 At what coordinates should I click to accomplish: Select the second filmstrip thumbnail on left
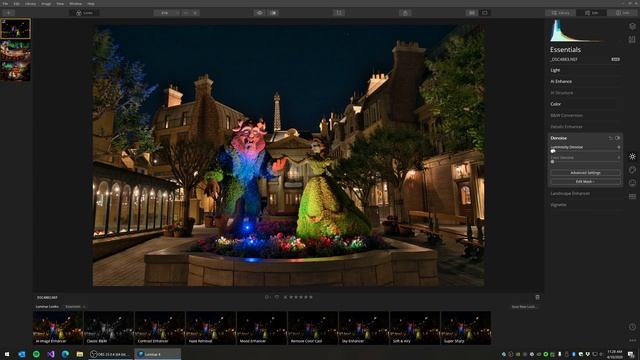click(16, 50)
